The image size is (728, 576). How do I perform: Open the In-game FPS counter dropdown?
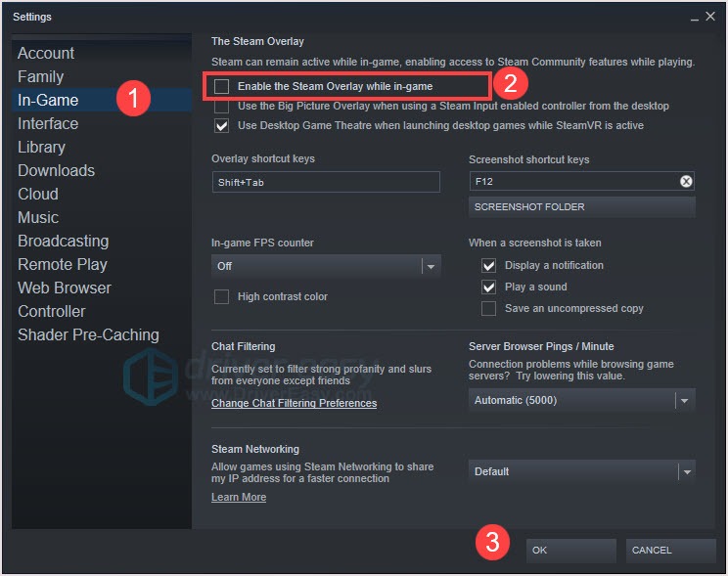click(x=326, y=266)
